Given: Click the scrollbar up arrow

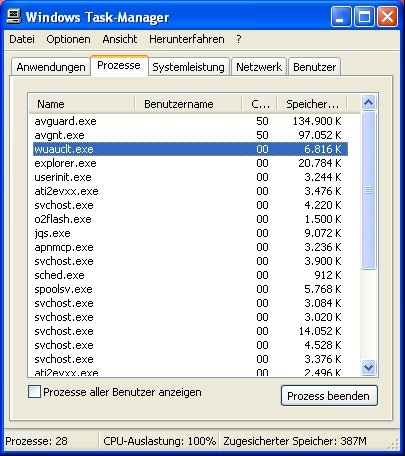Looking at the screenshot, I should [x=368, y=103].
